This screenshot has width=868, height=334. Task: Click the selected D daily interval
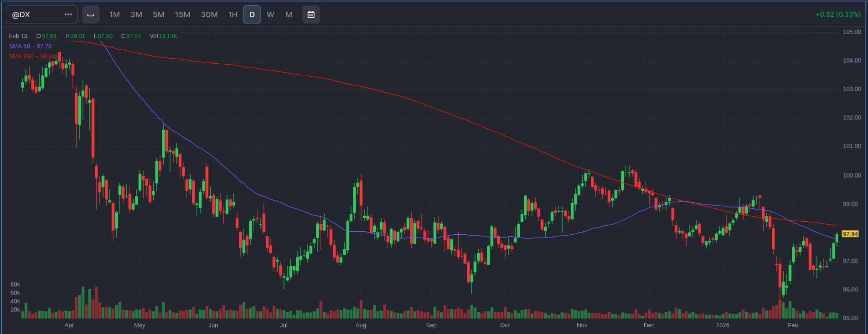[x=252, y=15]
